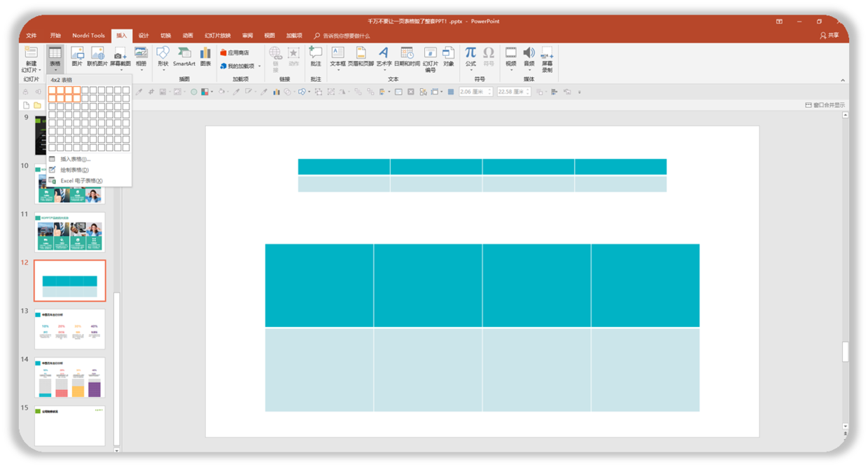Open the 形状 shapes gallery
The width and height of the screenshot is (868, 467).
coord(163,59)
